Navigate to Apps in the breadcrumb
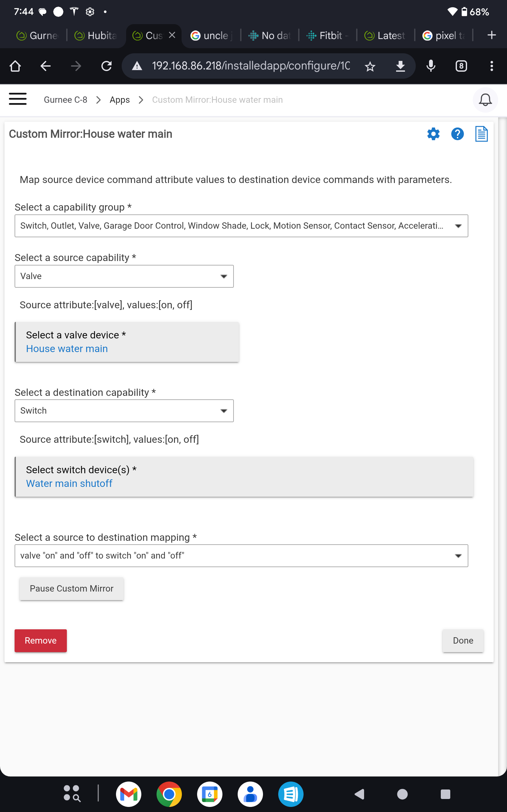This screenshot has height=812, width=507. click(x=119, y=100)
